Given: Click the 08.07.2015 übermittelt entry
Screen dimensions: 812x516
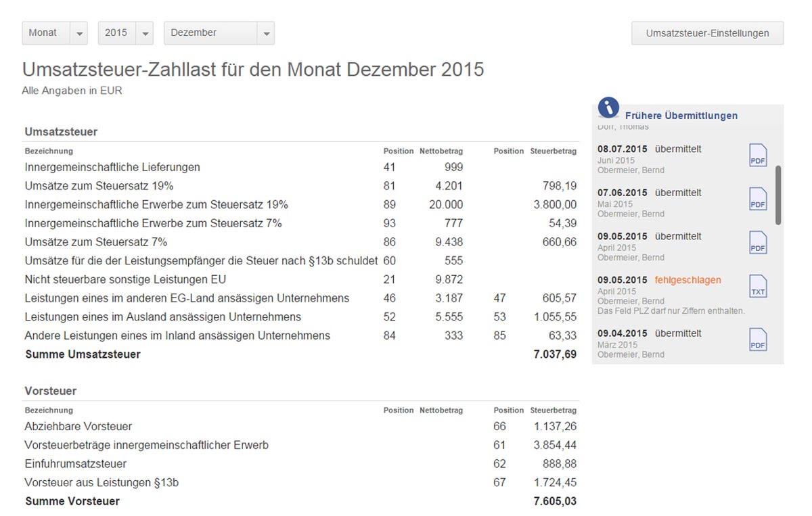Looking at the screenshot, I should 649,149.
